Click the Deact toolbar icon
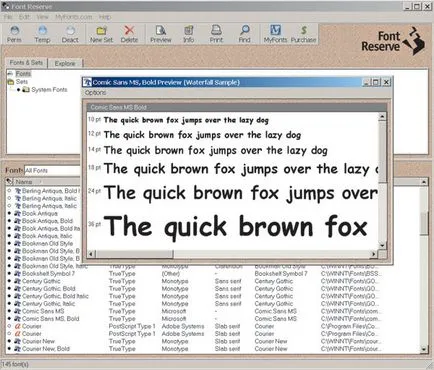 pos(70,34)
